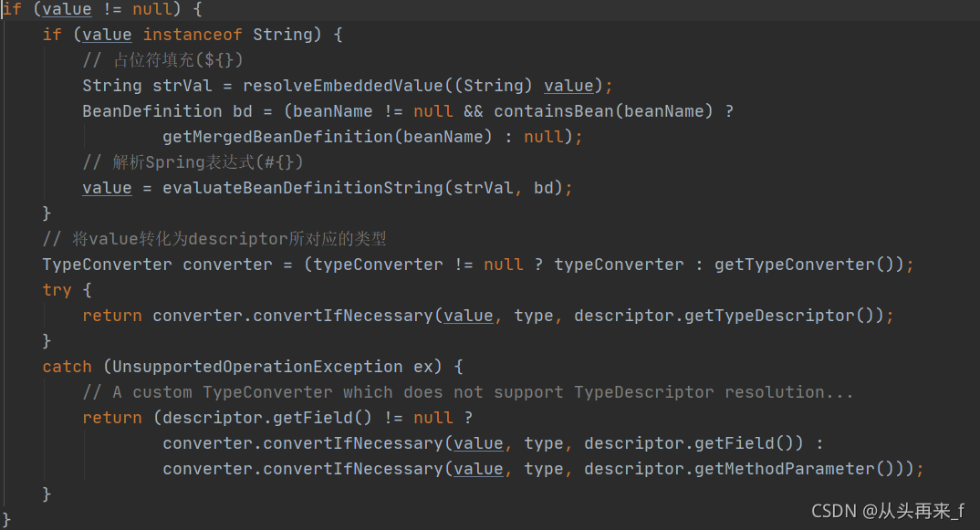This screenshot has height=530, width=980.
Task: Click the CSDN watermark text
Action: click(x=888, y=511)
